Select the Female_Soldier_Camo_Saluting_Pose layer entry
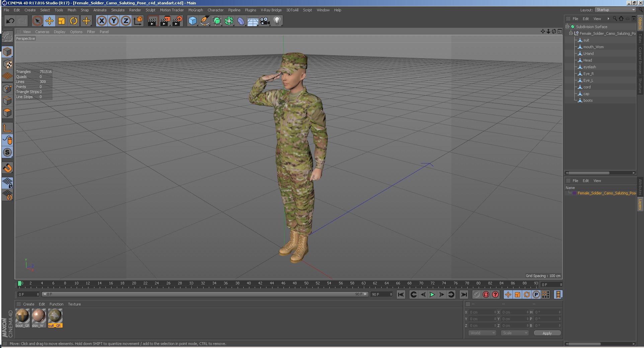 pyautogui.click(x=607, y=193)
